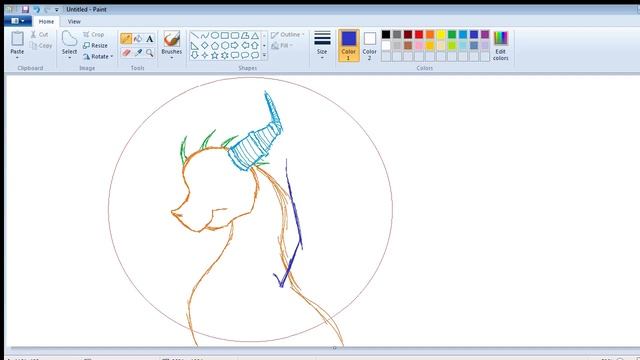Choose the Up arrow shape
Viewport: 640px width, 360px height.
pos(255,46)
